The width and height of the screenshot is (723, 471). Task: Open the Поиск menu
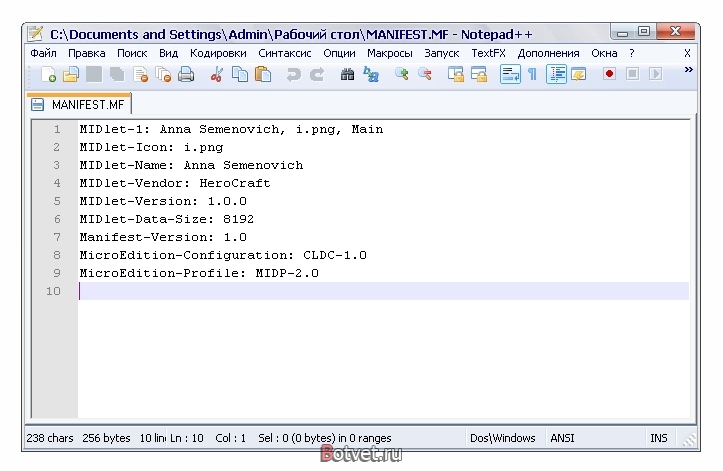coord(132,54)
